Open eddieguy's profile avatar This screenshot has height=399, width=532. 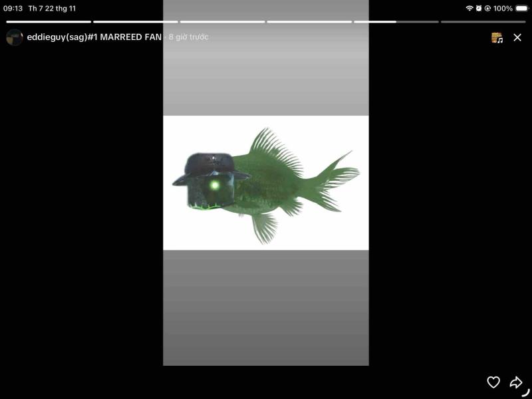(15, 37)
